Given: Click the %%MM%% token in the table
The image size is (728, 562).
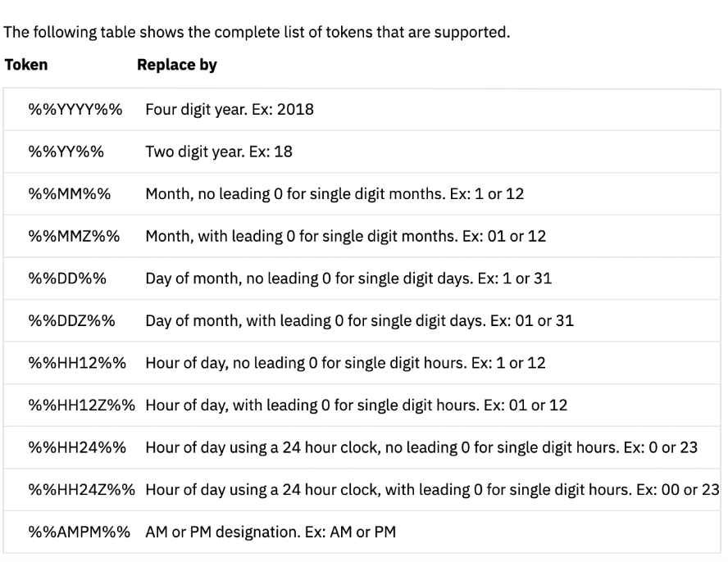Looking at the screenshot, I should tap(70, 194).
